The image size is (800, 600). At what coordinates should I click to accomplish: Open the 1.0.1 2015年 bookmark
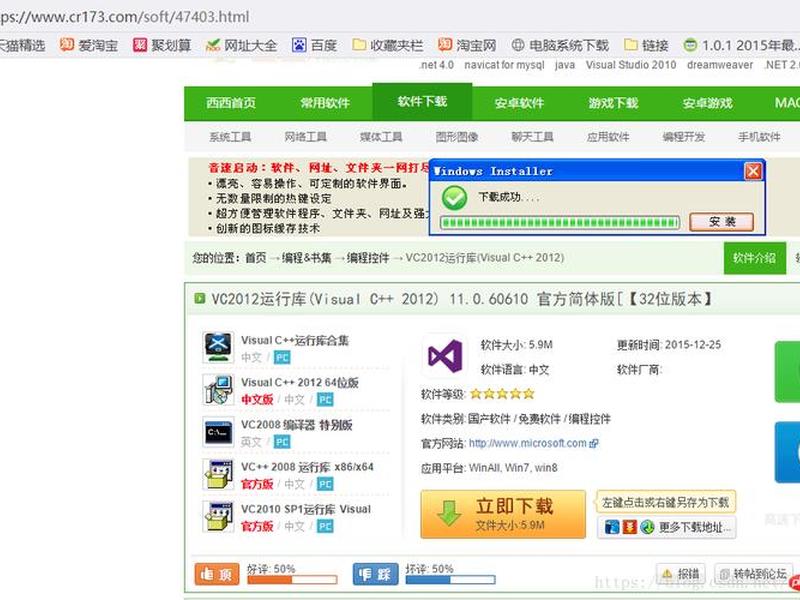pyautogui.click(x=741, y=45)
